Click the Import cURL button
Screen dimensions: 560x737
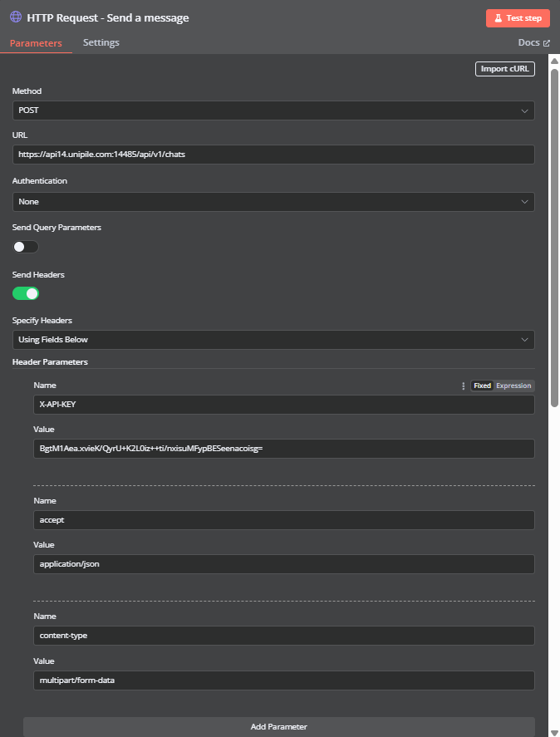point(505,69)
